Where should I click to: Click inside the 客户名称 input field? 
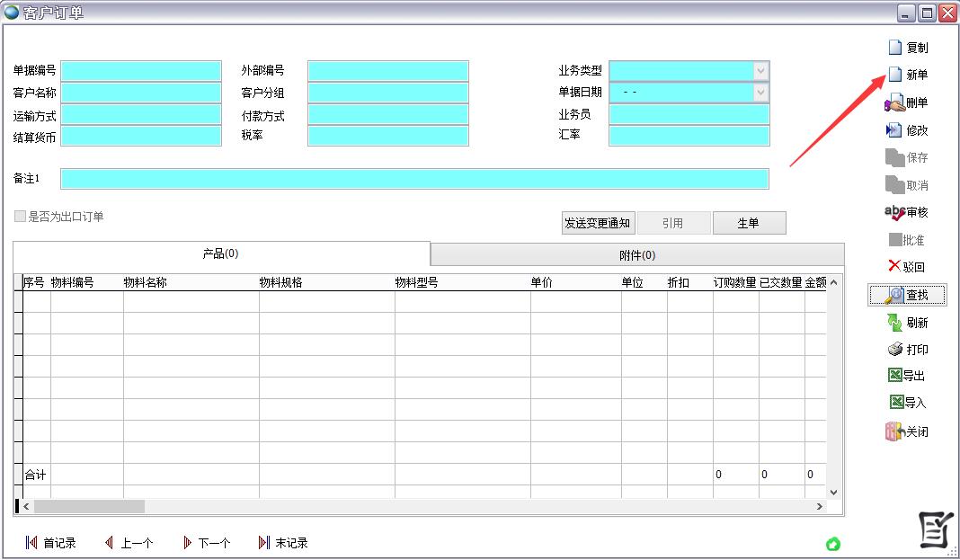140,92
